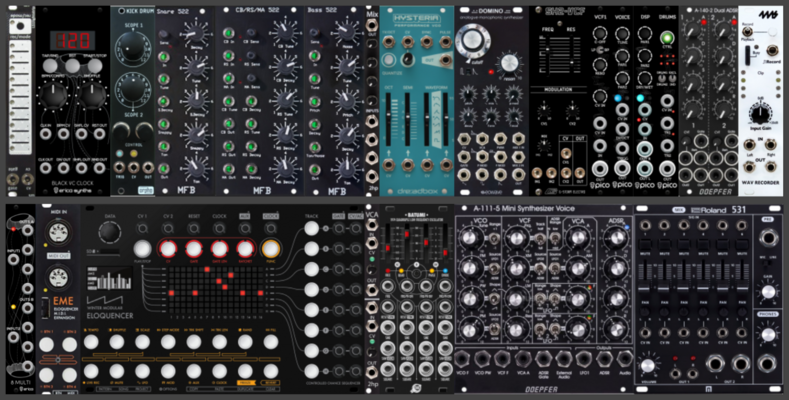This screenshot has width=789, height=400.
Task: Click the Eloquencer PLAY/STOP button
Action: (x=142, y=249)
